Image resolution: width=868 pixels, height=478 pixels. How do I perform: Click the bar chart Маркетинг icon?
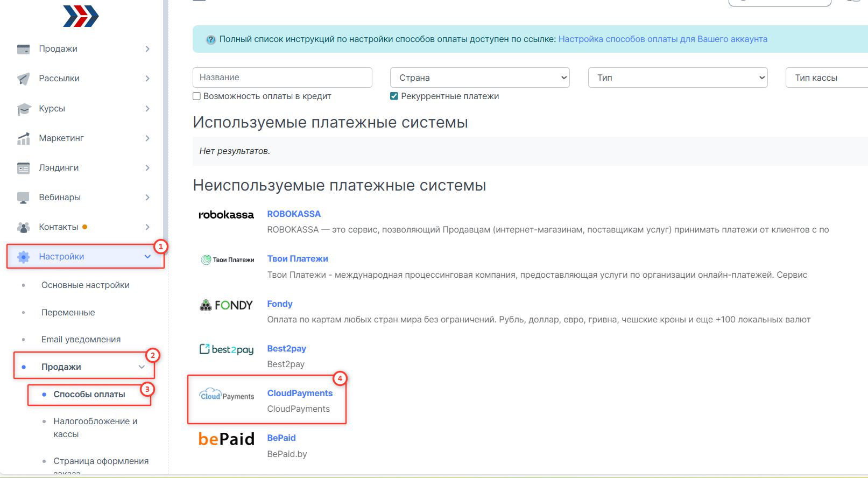tap(23, 138)
